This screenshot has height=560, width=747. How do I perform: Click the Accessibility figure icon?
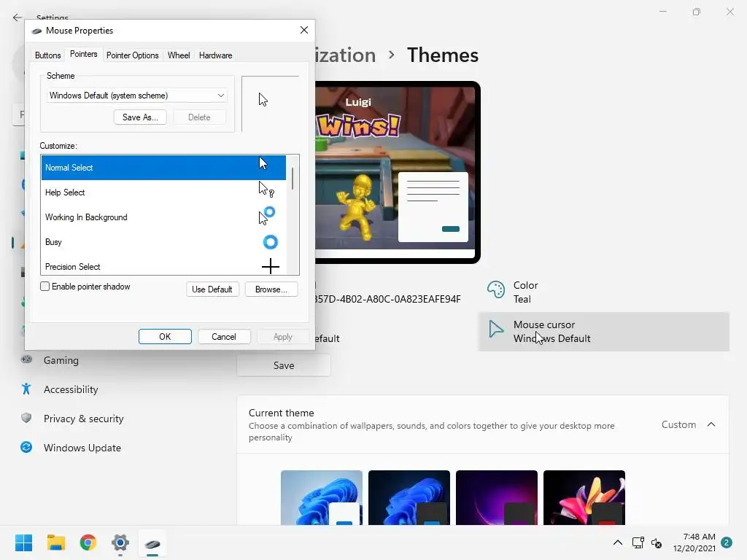(x=26, y=389)
